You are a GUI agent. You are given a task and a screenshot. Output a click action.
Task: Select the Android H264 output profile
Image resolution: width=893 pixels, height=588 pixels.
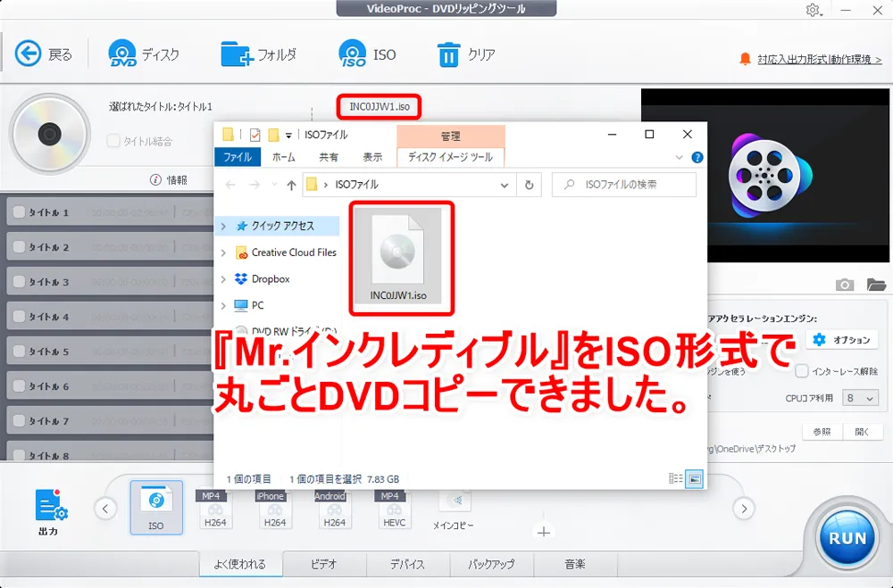(x=334, y=509)
